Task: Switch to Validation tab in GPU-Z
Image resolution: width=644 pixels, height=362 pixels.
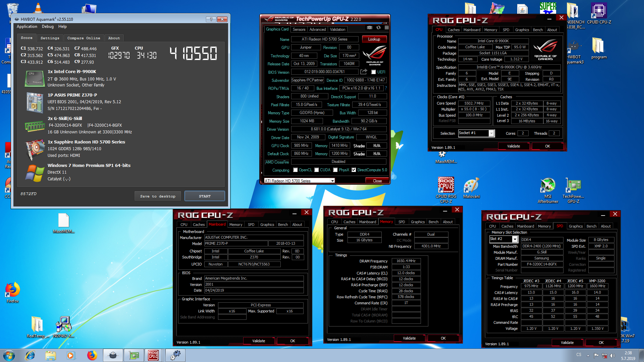Action: (337, 29)
